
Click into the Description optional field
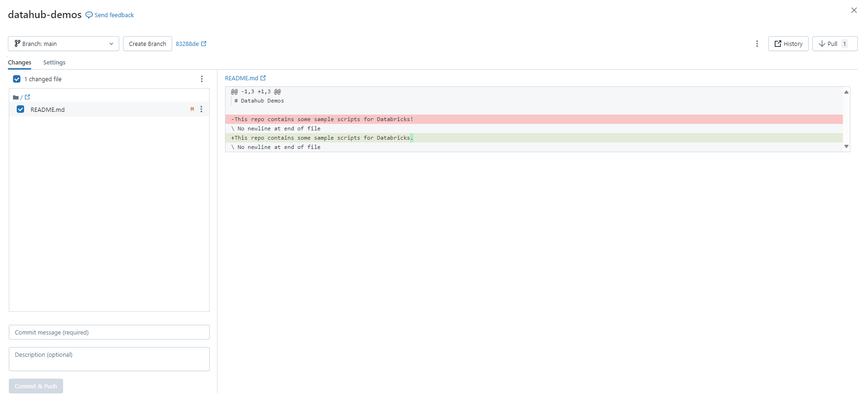(109, 359)
